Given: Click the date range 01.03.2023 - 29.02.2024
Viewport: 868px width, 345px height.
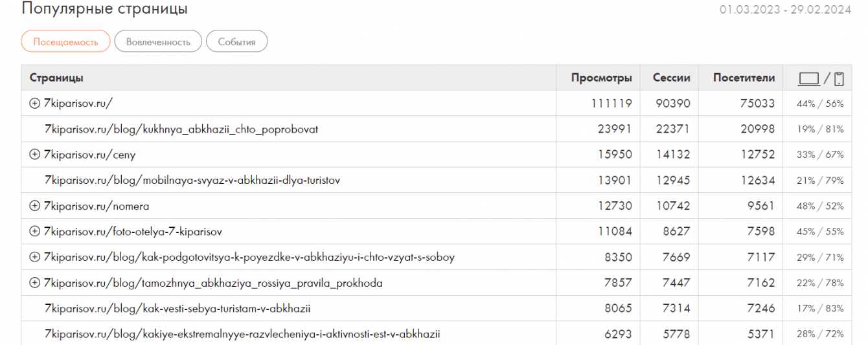Looking at the screenshot, I should tap(785, 10).
